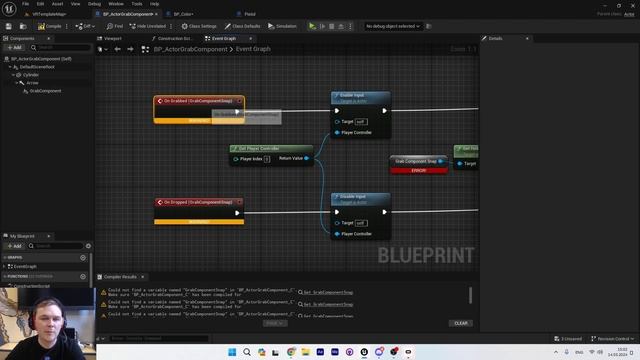This screenshot has width=640, height=360.
Task: Open the 'No debug object selected' dropdown
Action: (393, 26)
